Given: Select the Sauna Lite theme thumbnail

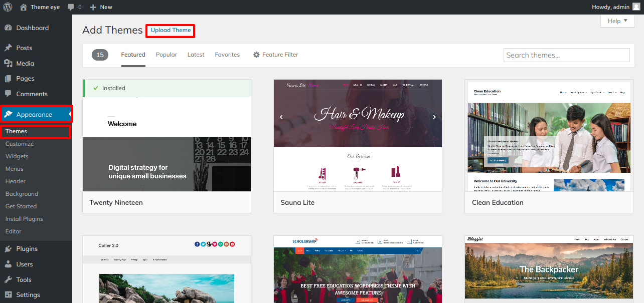Looking at the screenshot, I should click(x=358, y=135).
